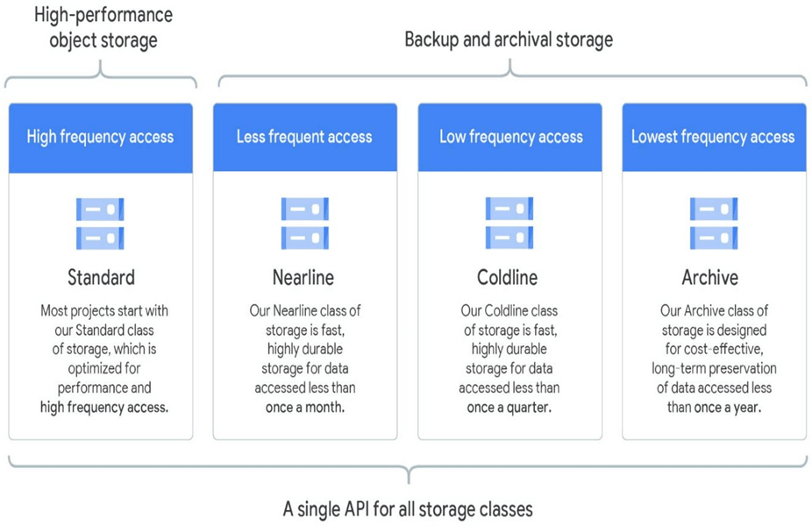The width and height of the screenshot is (812, 526).
Task: Click the Backup and archival storage label
Action: [x=509, y=39]
